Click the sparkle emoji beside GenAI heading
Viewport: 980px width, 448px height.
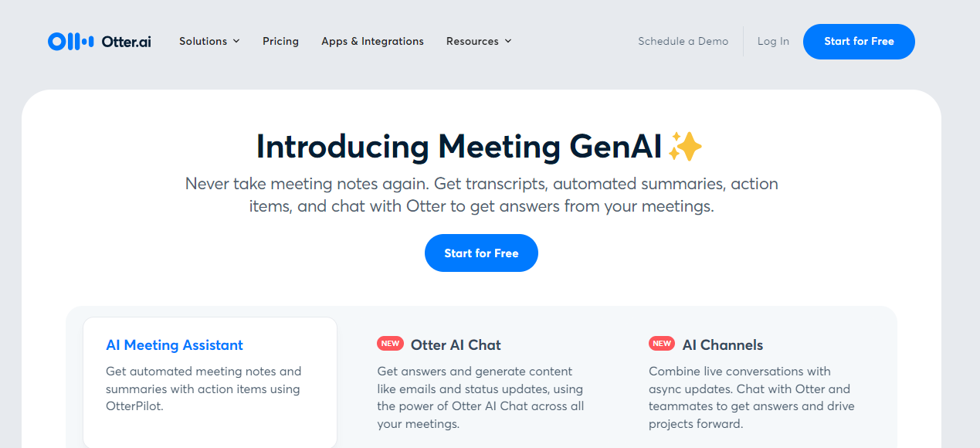(x=685, y=146)
